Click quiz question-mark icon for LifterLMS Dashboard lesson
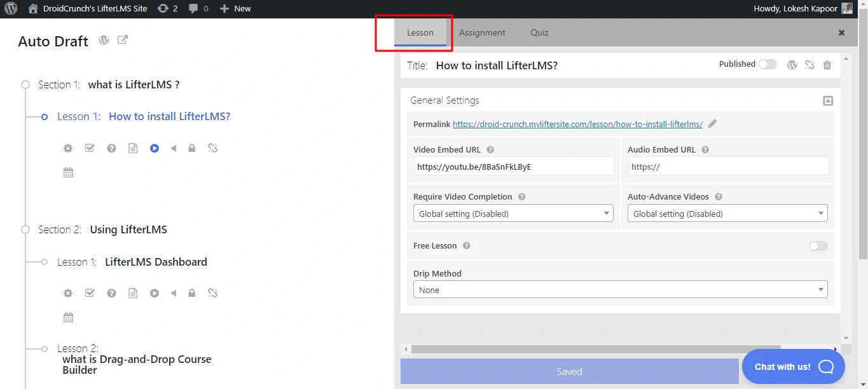 [111, 293]
